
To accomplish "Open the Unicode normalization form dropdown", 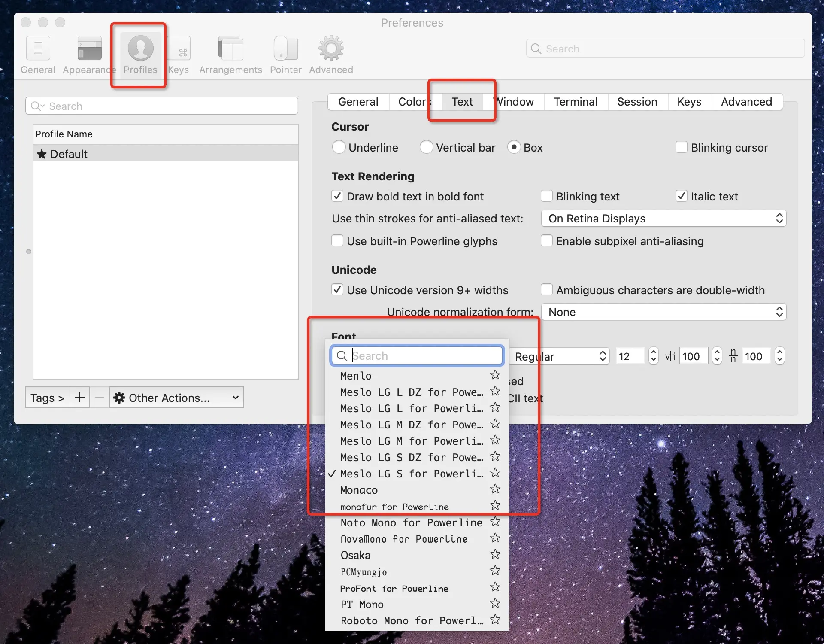I will (x=663, y=312).
